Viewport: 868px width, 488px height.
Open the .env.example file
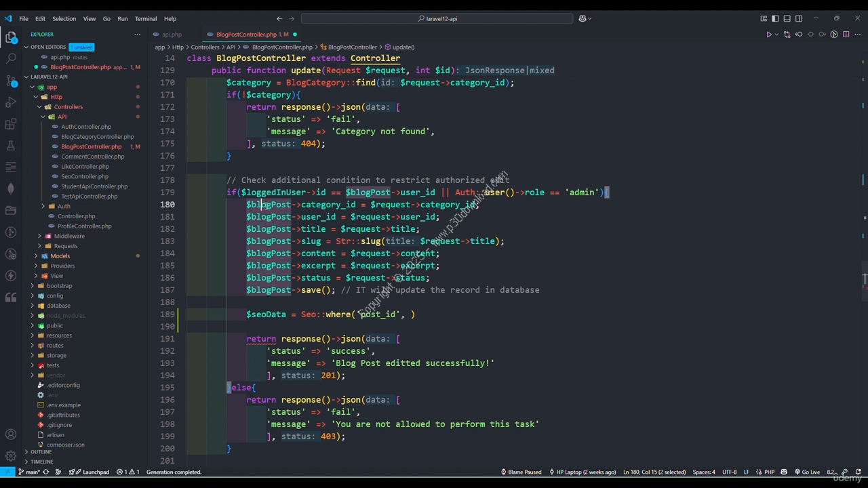(x=64, y=405)
